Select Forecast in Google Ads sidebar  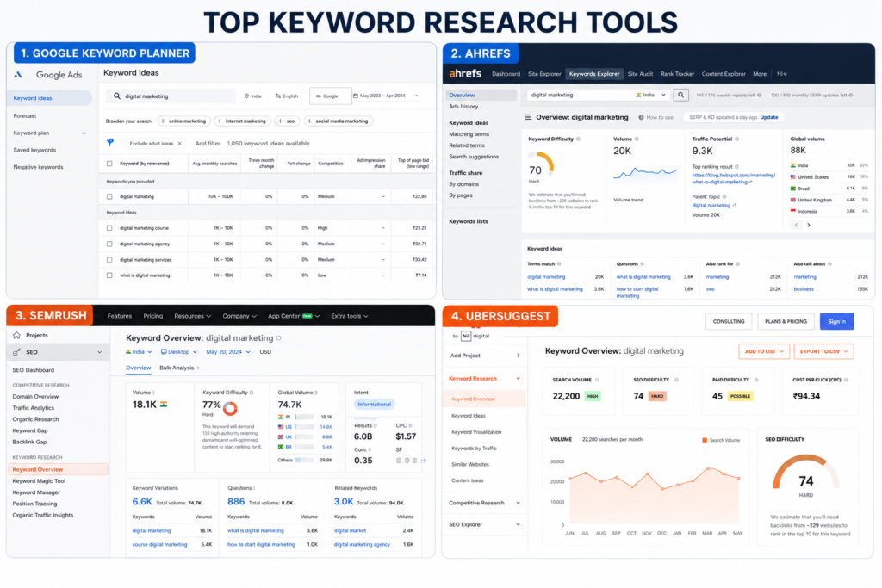pos(25,116)
